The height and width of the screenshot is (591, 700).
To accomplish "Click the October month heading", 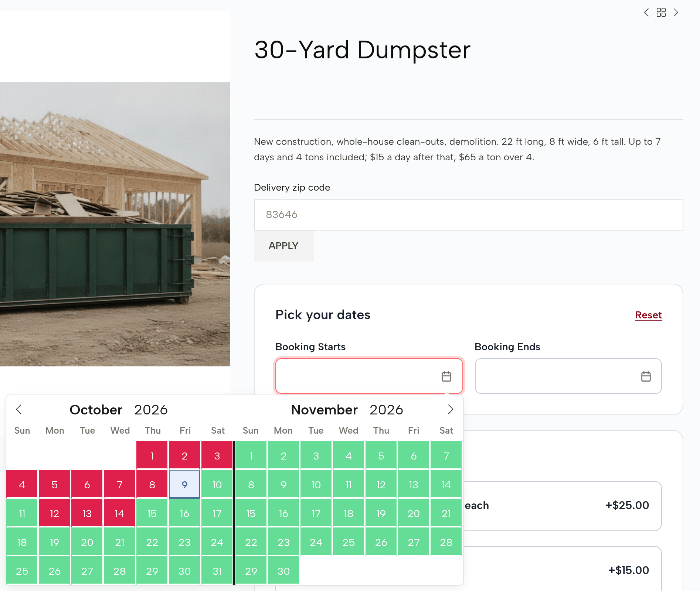I will (x=96, y=410).
